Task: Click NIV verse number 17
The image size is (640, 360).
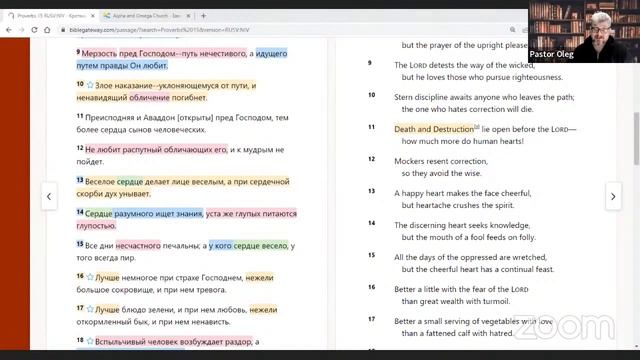Action: coord(371,319)
